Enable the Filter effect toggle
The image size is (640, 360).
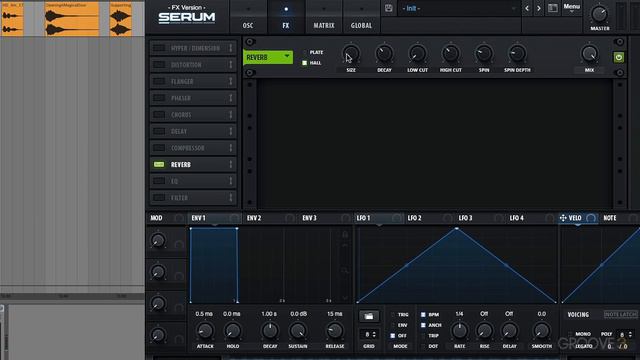159,198
